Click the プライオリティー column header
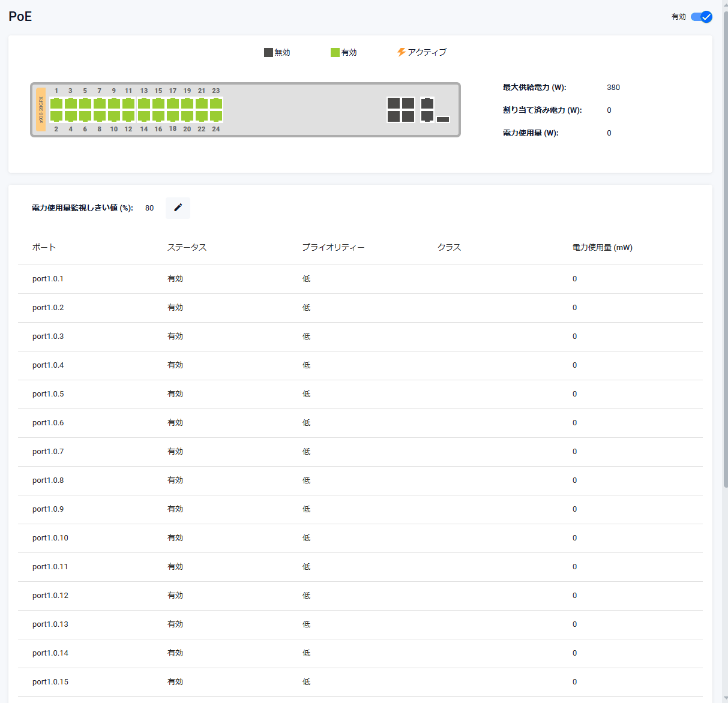The height and width of the screenshot is (703, 728). tap(333, 247)
